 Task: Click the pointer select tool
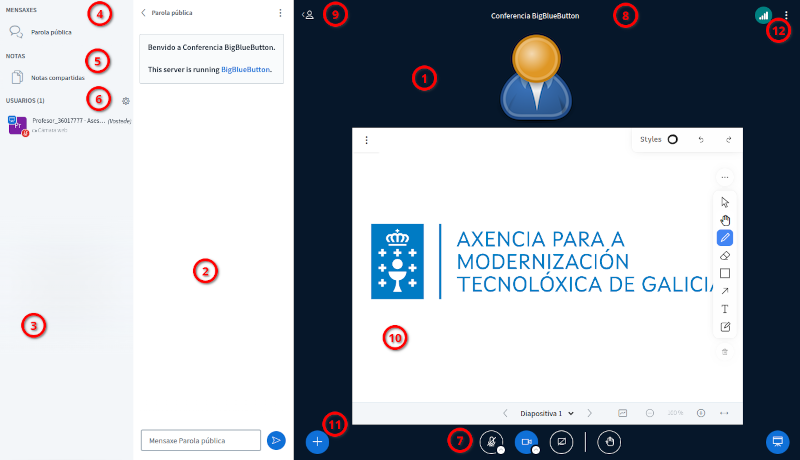(x=725, y=202)
